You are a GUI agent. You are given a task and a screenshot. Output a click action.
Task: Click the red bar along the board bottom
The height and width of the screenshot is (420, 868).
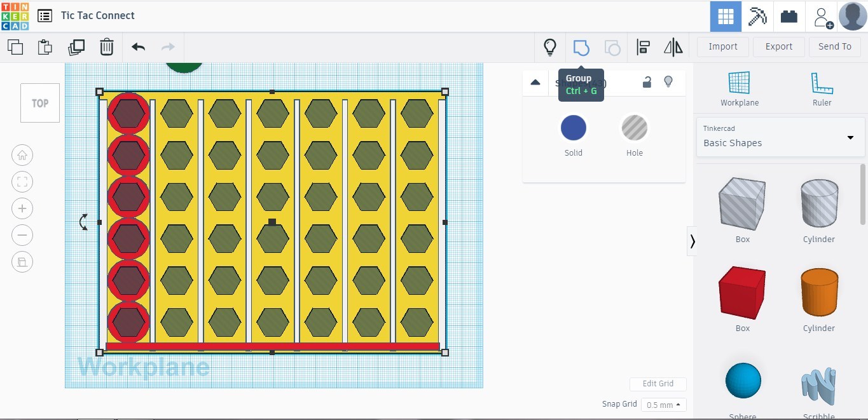coord(273,347)
